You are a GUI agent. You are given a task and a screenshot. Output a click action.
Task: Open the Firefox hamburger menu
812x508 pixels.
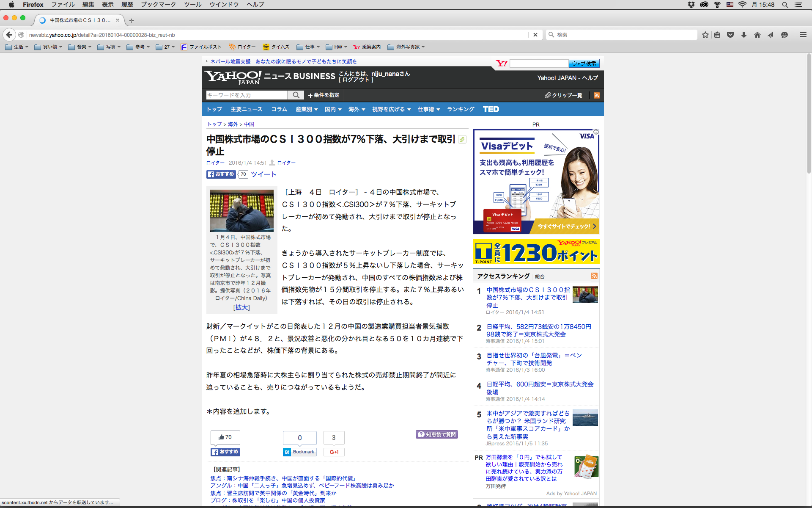tap(803, 35)
